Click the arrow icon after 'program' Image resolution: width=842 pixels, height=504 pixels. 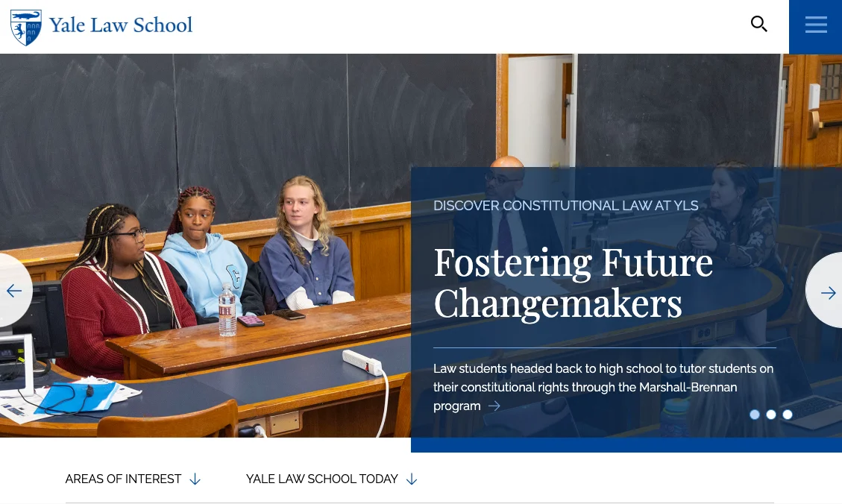tap(494, 406)
